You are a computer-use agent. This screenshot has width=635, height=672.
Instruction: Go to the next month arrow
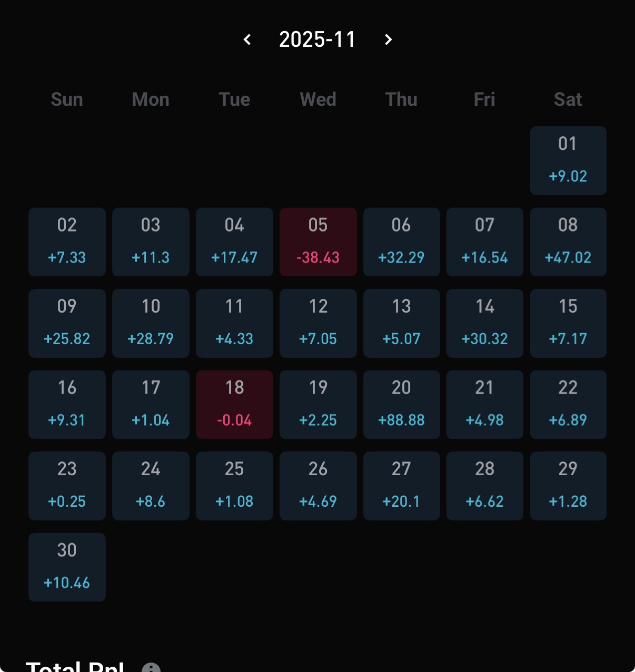(x=388, y=39)
